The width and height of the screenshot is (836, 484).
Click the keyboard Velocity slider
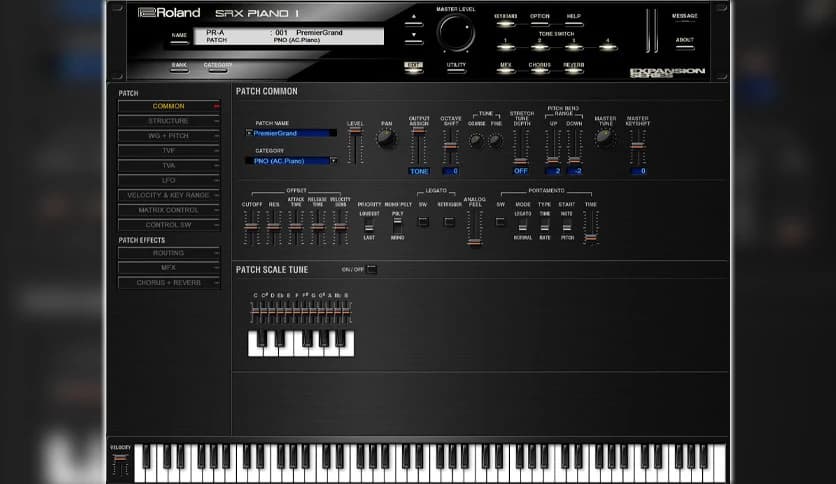tap(120, 464)
